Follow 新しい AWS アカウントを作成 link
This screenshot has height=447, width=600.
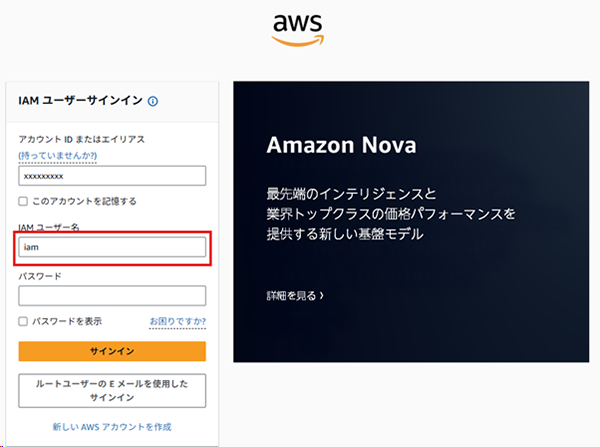click(112, 427)
